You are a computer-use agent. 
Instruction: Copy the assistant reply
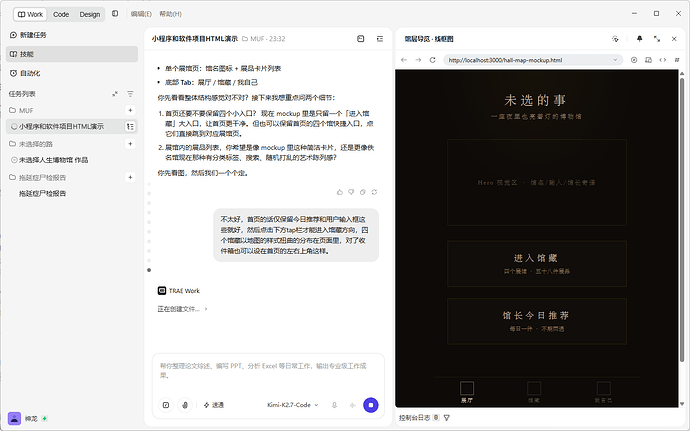tap(363, 192)
